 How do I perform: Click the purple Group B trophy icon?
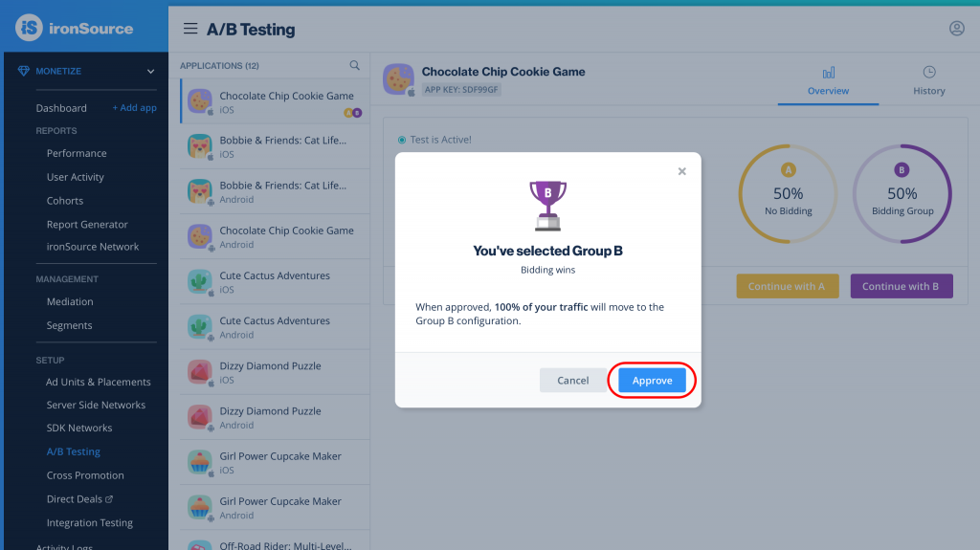[x=548, y=205]
